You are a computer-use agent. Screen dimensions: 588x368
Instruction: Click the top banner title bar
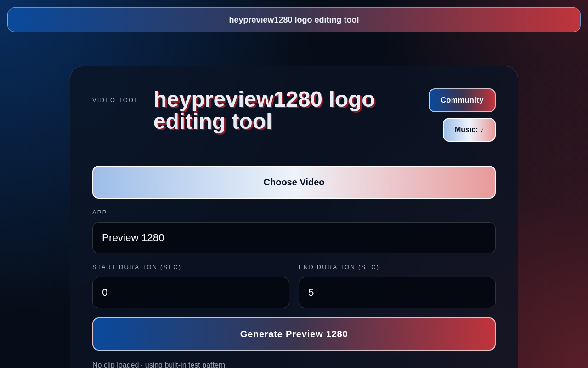[x=294, y=20]
